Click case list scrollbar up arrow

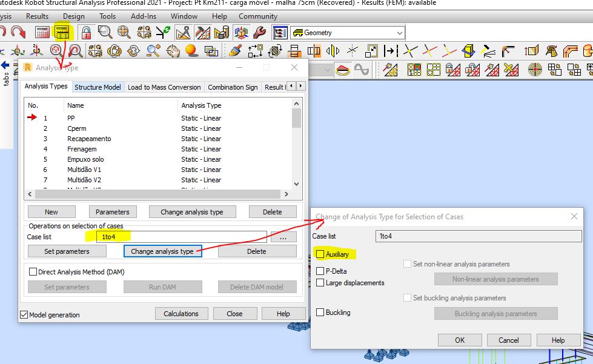point(297,104)
